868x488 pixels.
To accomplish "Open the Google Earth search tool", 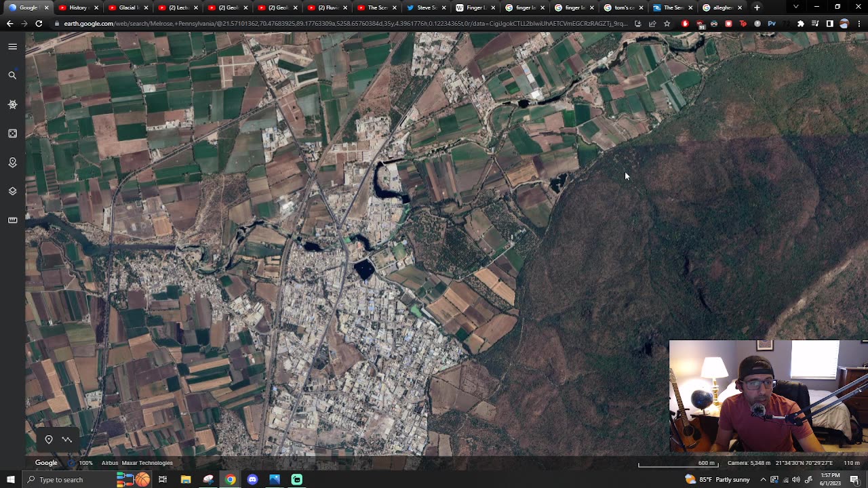I will (x=12, y=75).
